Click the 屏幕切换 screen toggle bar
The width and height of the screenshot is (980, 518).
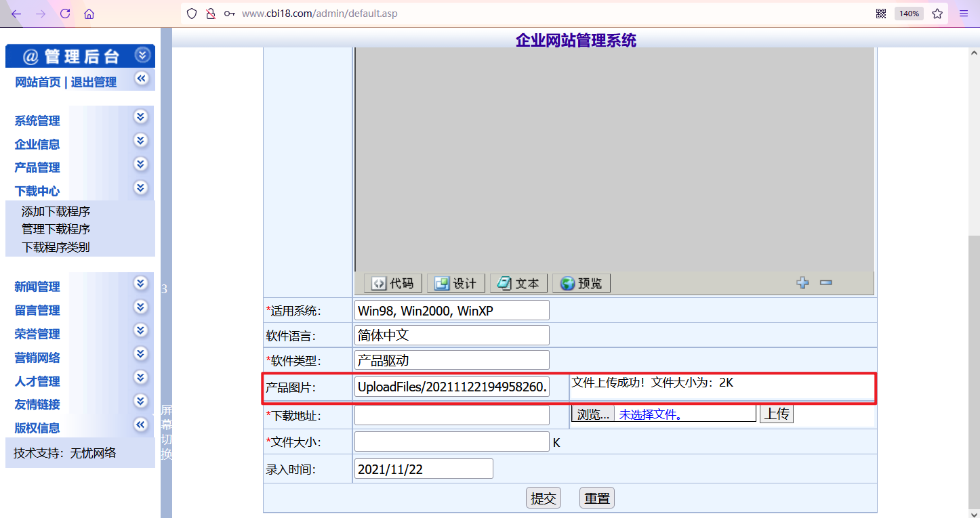166,432
